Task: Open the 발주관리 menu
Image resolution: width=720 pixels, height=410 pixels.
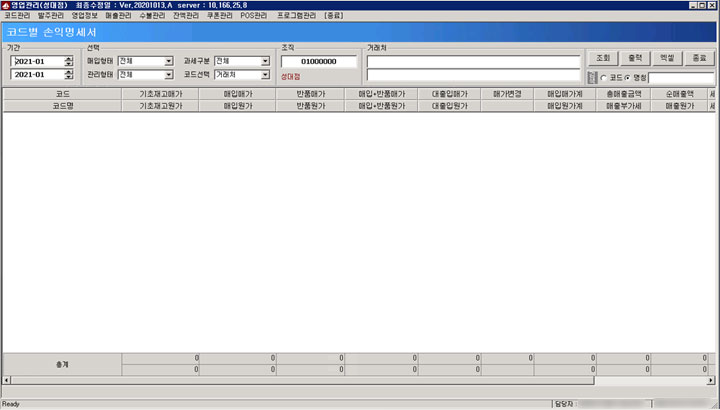Action: [x=51, y=16]
